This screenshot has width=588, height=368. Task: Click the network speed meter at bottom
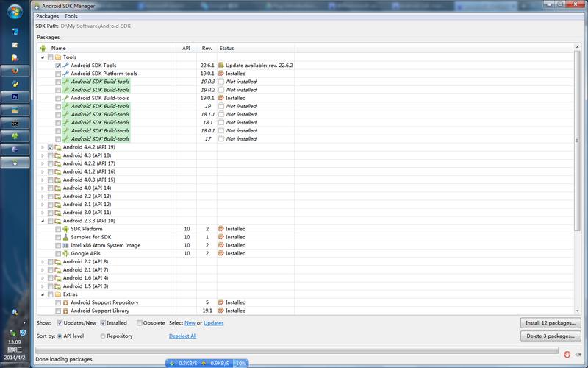[207, 363]
